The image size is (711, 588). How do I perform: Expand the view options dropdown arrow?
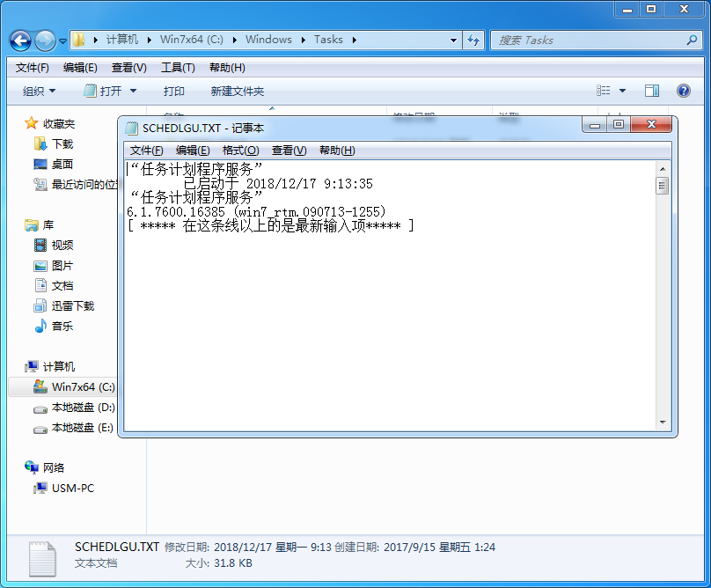(x=623, y=91)
